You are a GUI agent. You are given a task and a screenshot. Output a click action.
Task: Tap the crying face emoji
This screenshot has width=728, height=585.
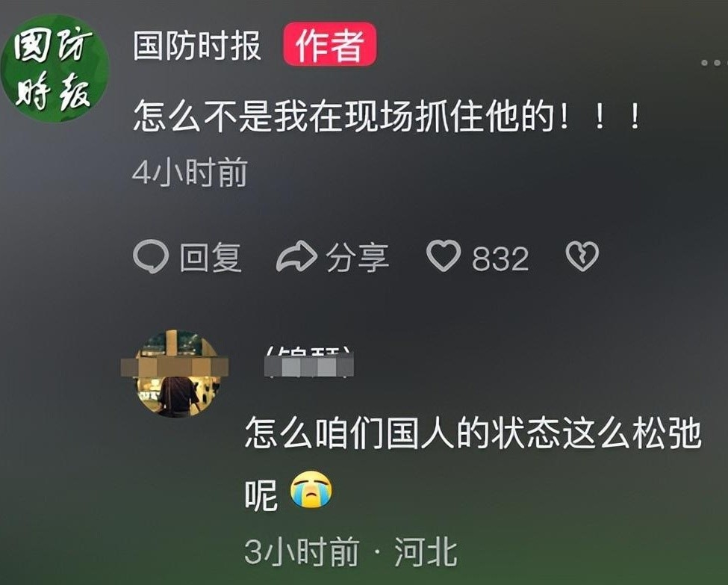point(311,489)
